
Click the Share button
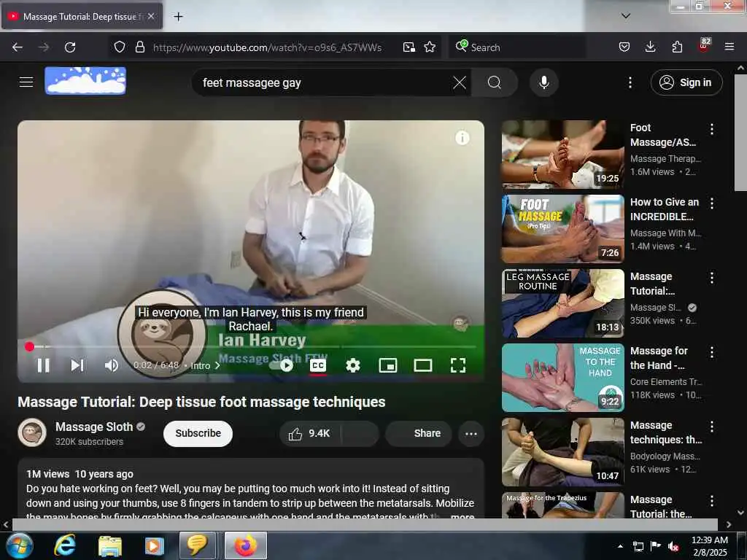coord(418,433)
